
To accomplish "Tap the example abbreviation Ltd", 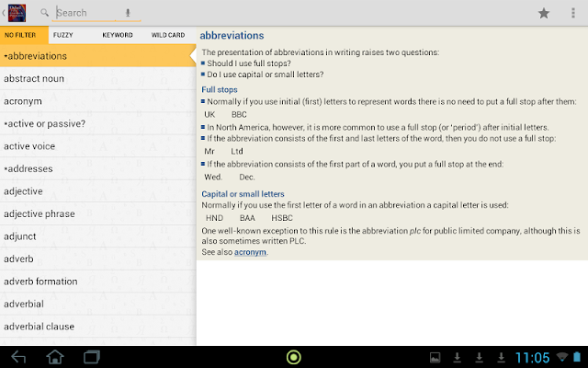I will coord(237,151).
